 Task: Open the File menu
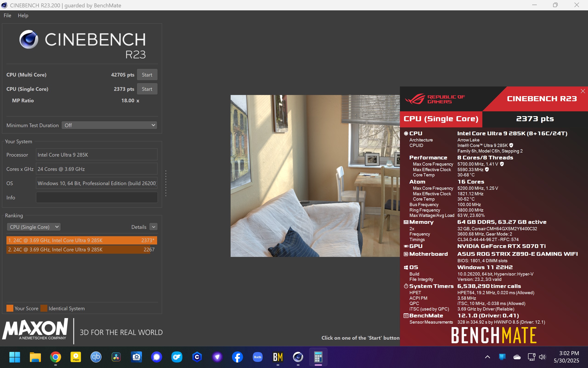pos(7,15)
